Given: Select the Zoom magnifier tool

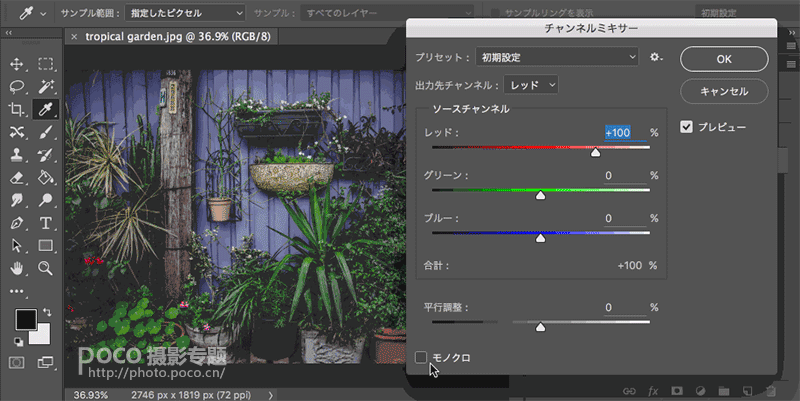Looking at the screenshot, I should point(45,268).
